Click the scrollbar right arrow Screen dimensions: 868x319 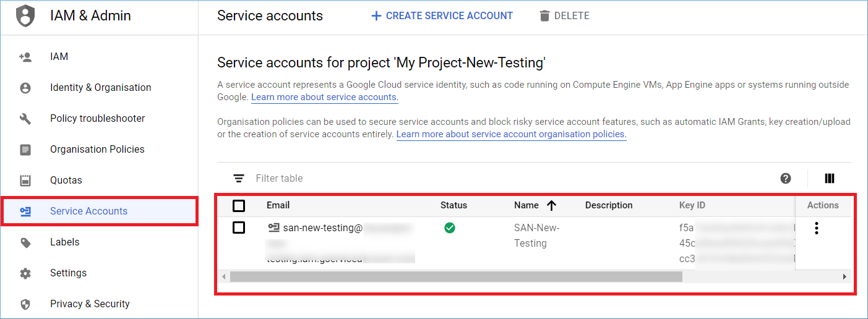844,277
